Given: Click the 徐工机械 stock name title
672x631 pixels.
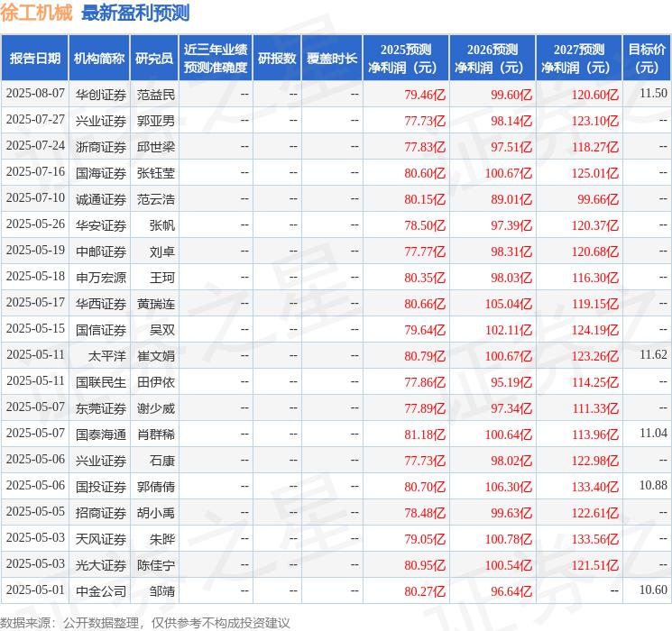Looking at the screenshot, I should pos(36,13).
